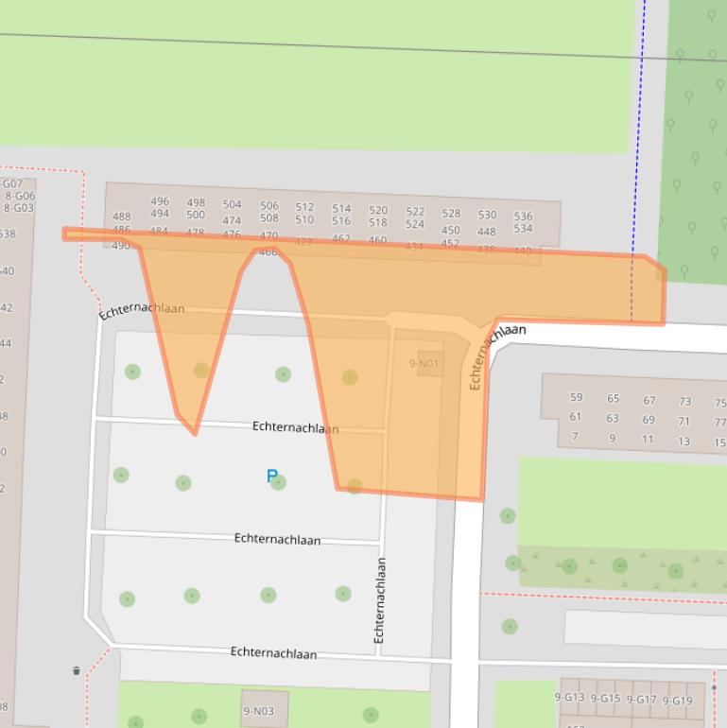Click the garage label 9-G15
This screenshot has height=728, width=727.
click(605, 699)
